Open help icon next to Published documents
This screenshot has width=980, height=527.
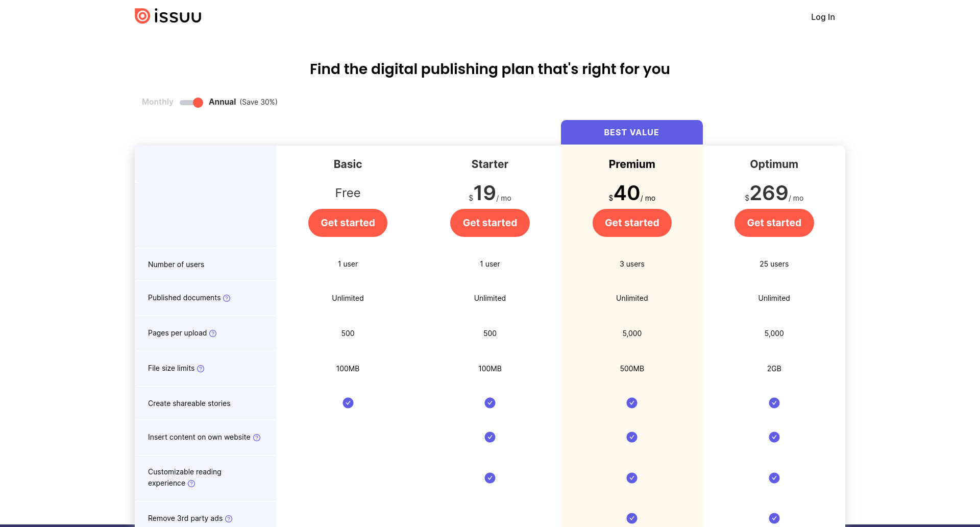227,298
